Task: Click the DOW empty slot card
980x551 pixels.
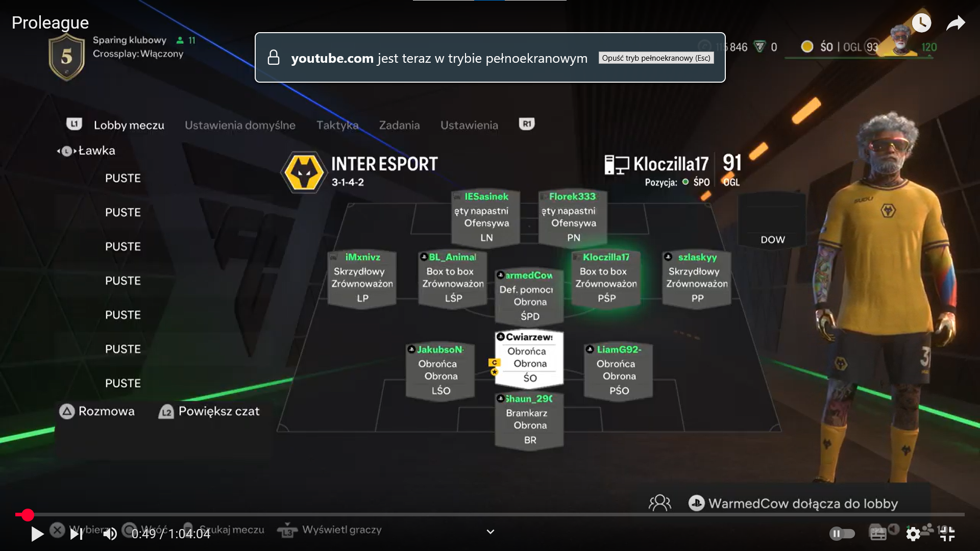Action: click(773, 220)
